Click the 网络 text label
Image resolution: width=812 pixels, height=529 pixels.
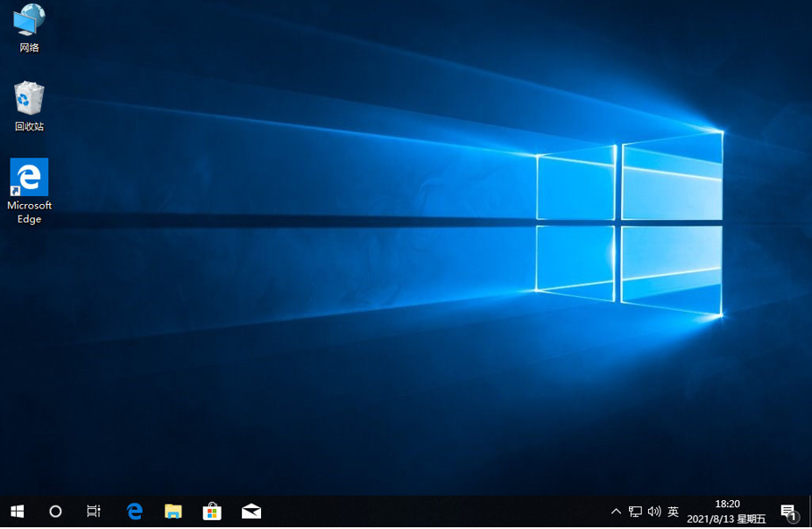pos(29,47)
